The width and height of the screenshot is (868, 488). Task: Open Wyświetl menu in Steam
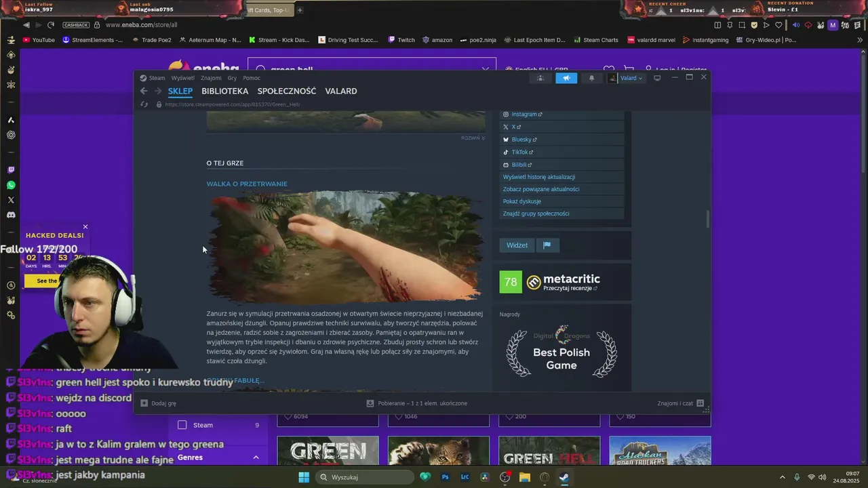point(183,78)
